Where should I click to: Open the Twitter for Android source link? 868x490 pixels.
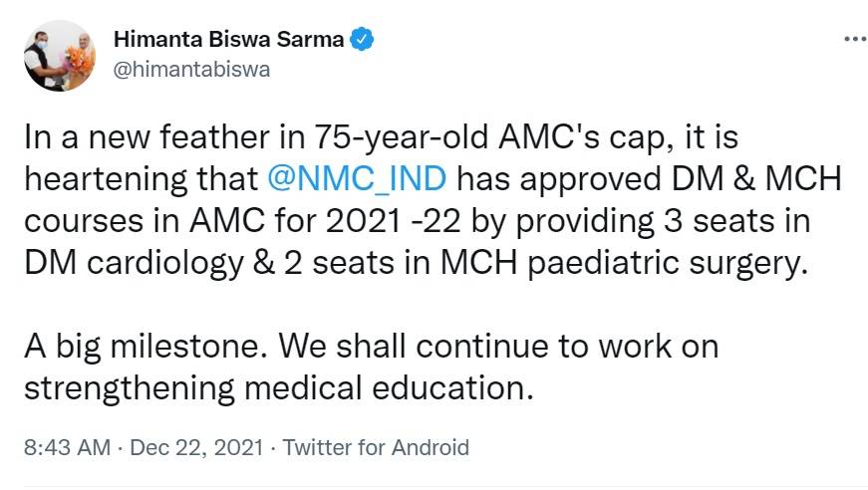pyautogui.click(x=376, y=447)
